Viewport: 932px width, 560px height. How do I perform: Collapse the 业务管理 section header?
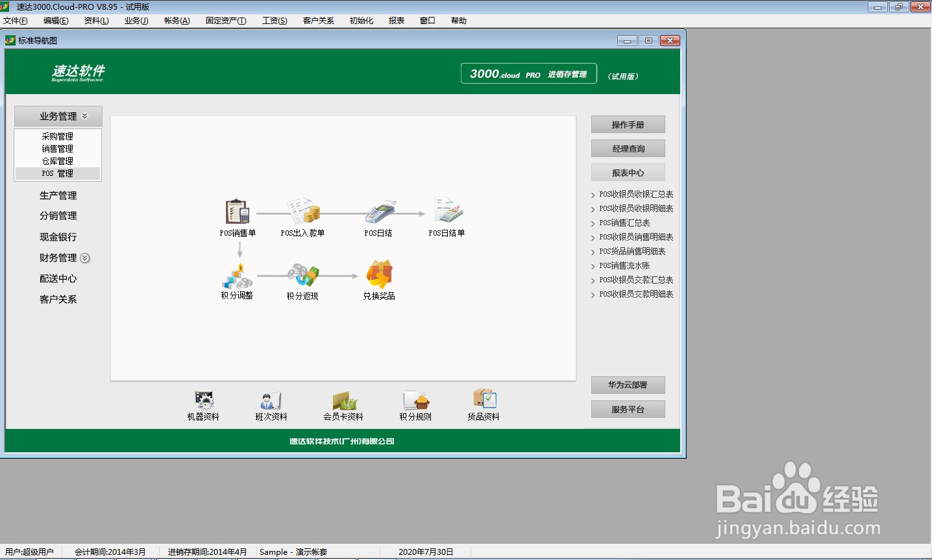tap(58, 116)
